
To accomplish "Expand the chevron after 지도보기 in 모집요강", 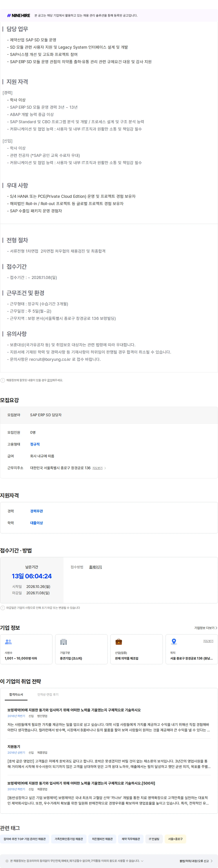I will pyautogui.click(x=105, y=468).
